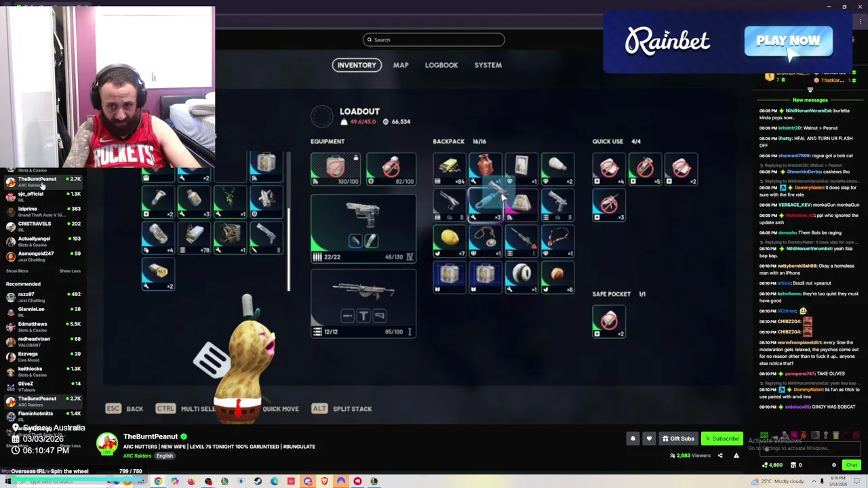Click the quick use item x5

(645, 169)
